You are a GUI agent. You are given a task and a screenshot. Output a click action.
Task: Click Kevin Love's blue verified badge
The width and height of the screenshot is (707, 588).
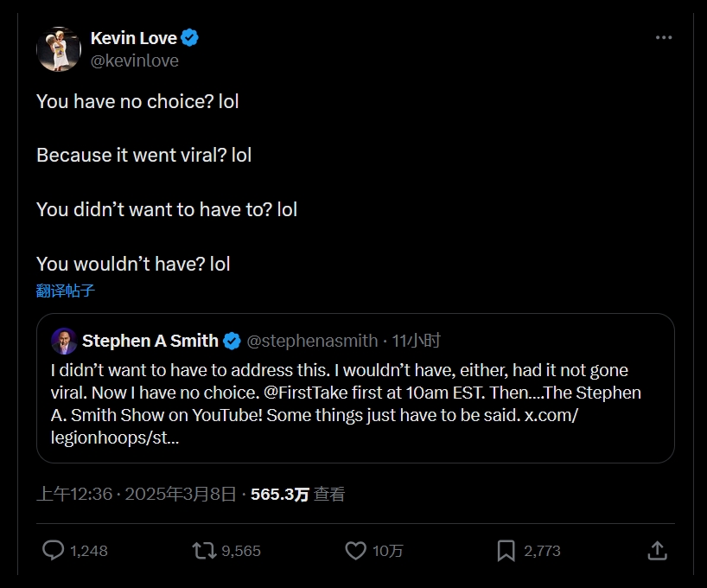coord(190,38)
